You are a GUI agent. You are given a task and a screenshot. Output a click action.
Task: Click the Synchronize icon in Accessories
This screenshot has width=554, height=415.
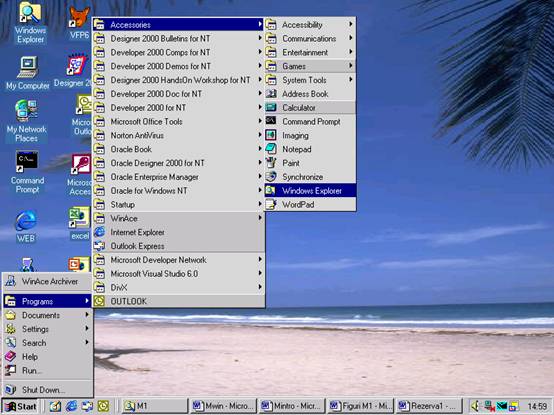271,177
